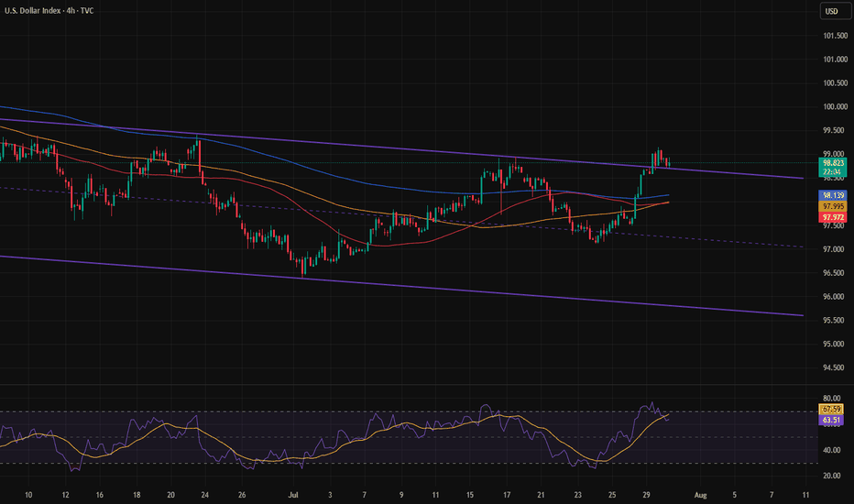Click the 20 date label on time axis
854x504 pixels.
tap(171, 495)
